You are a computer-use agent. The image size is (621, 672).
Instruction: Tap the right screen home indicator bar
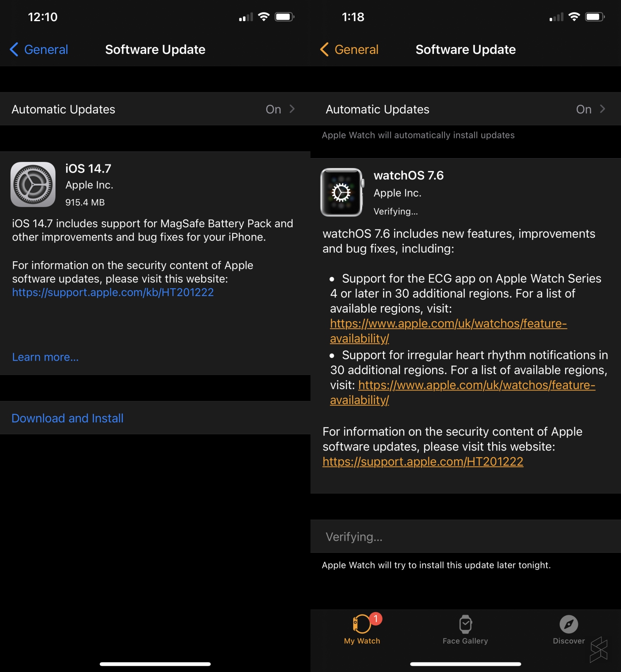click(466, 664)
